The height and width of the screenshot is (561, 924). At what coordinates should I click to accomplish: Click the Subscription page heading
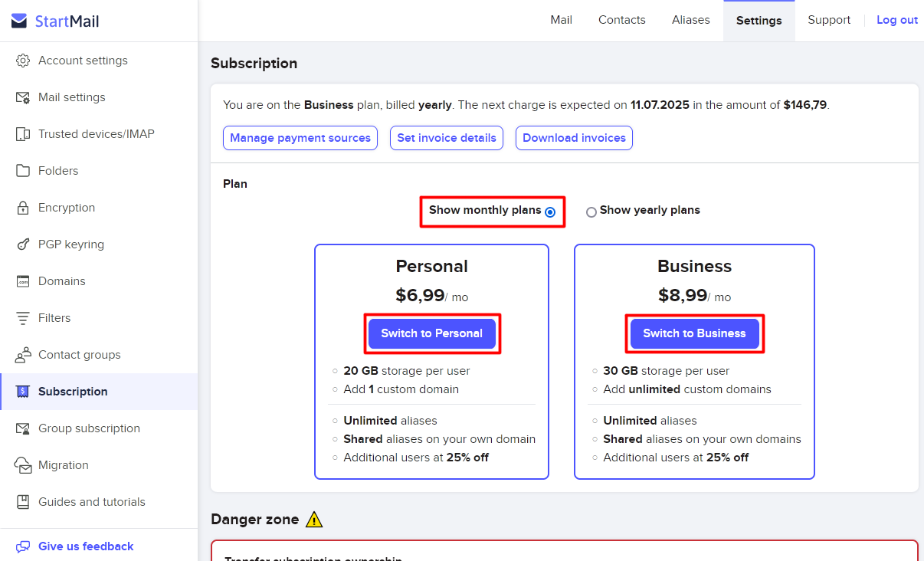pos(254,64)
